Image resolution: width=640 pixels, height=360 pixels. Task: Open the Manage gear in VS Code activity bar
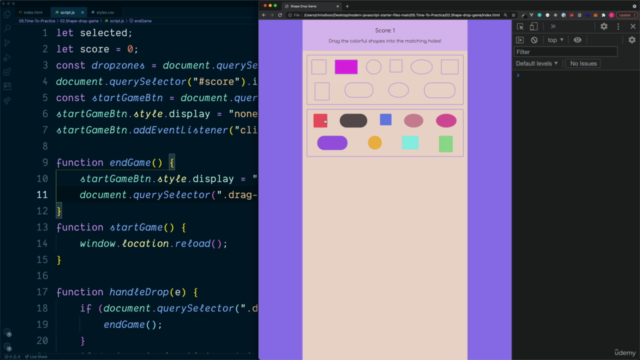pos(7,347)
